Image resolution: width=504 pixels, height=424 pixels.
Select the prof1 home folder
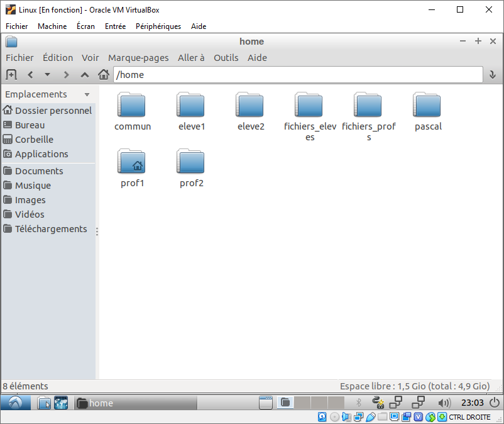pos(132,168)
